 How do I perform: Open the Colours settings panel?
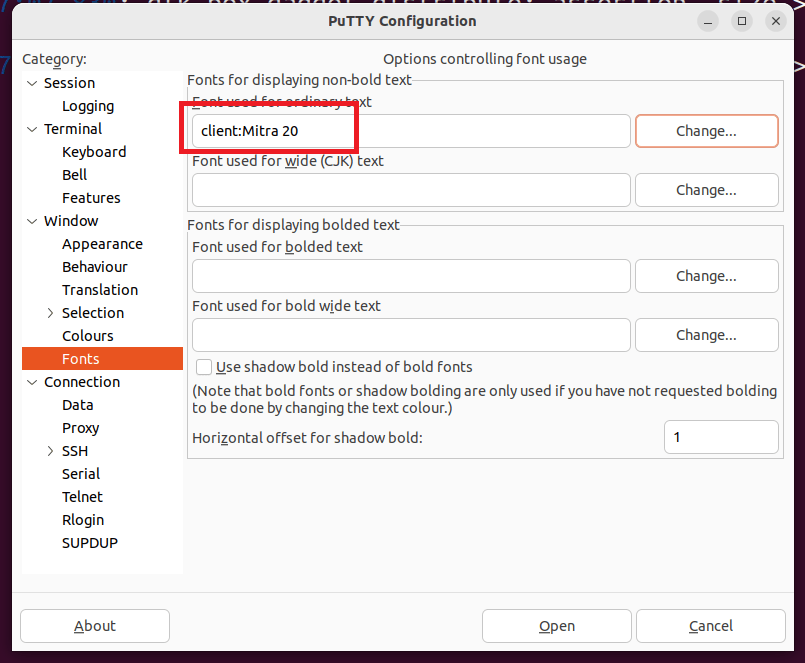[88, 336]
